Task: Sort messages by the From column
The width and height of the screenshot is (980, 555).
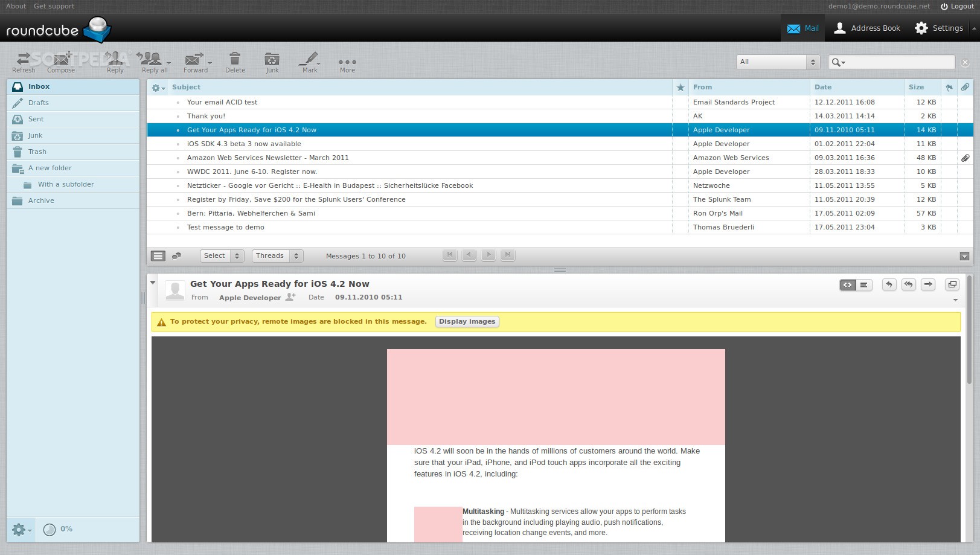Action: click(x=749, y=88)
